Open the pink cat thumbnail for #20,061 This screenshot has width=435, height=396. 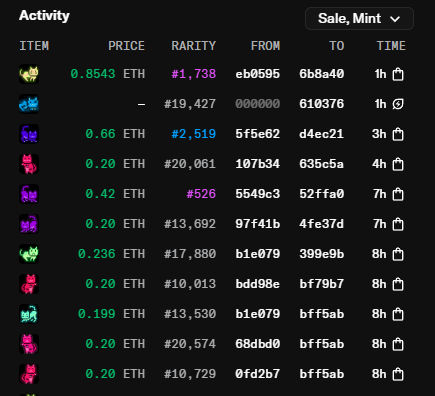(29, 164)
